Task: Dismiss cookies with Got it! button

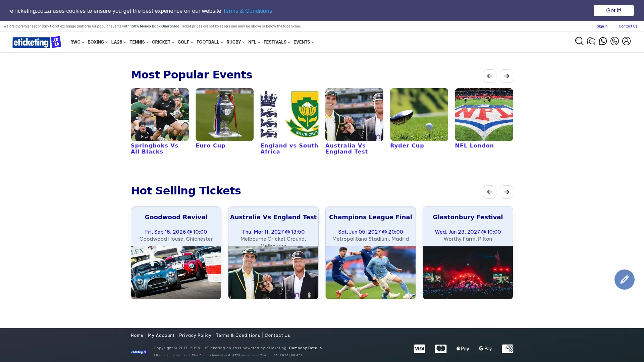Action: pyautogui.click(x=613, y=10)
